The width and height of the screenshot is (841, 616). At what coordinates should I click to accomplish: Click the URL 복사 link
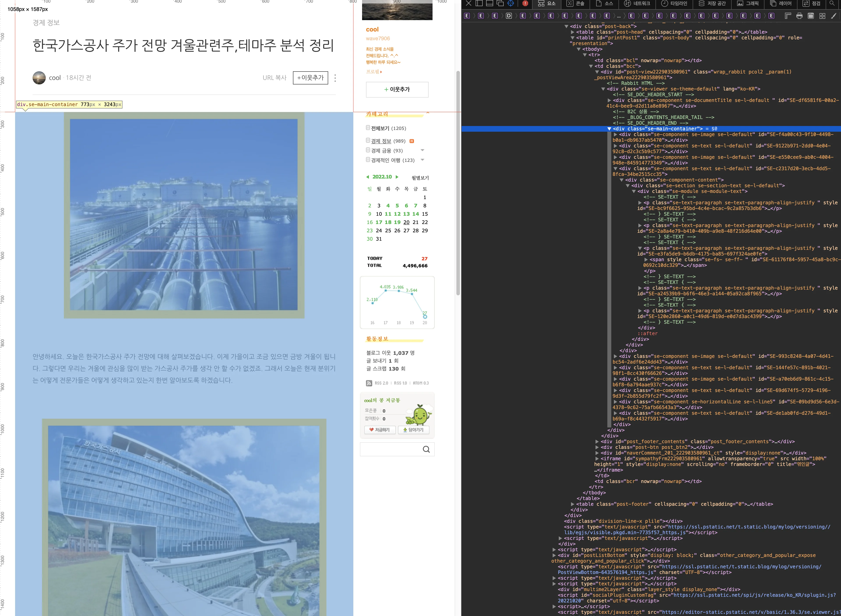pyautogui.click(x=275, y=78)
